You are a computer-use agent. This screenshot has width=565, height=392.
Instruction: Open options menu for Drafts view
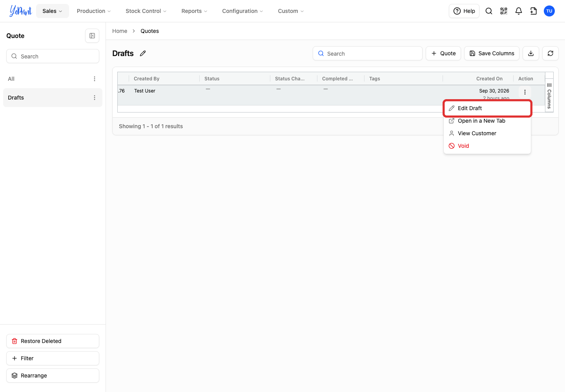pyautogui.click(x=95, y=98)
